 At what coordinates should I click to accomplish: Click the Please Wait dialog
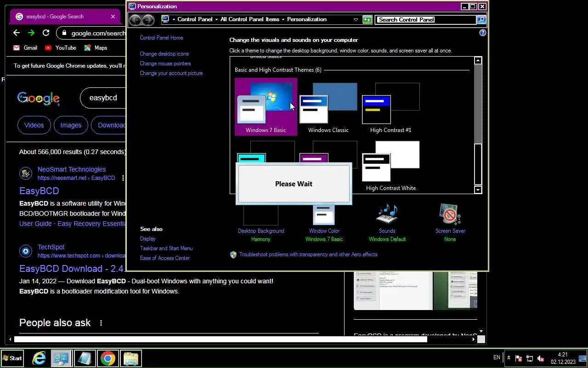294,184
